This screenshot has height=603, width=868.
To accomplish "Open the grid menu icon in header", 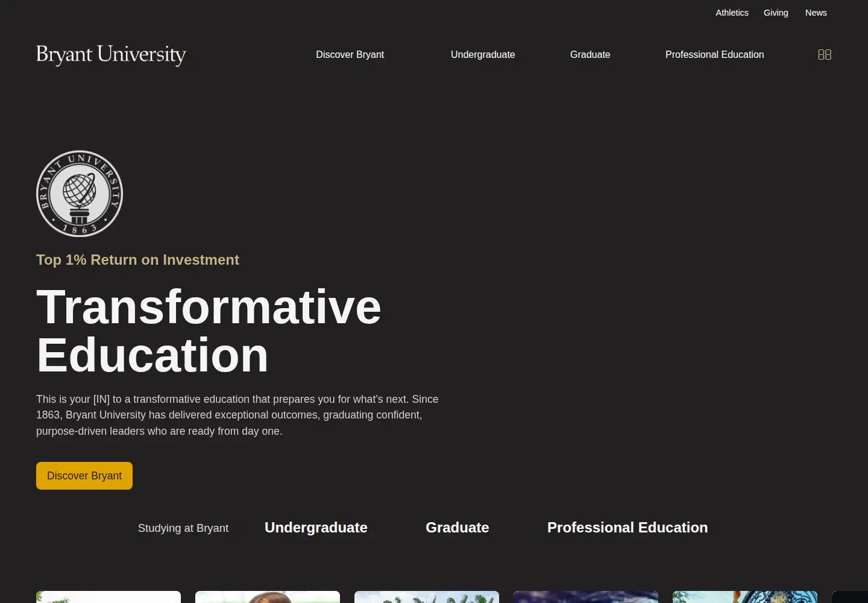I will pos(825,55).
